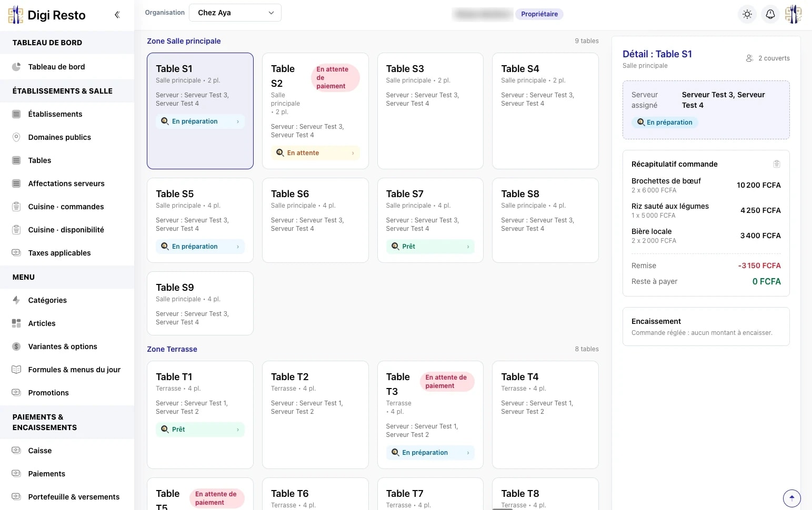Image resolution: width=812 pixels, height=510 pixels.
Task: Click the Cuisine · commandes clipboard icon
Action: coord(16,207)
